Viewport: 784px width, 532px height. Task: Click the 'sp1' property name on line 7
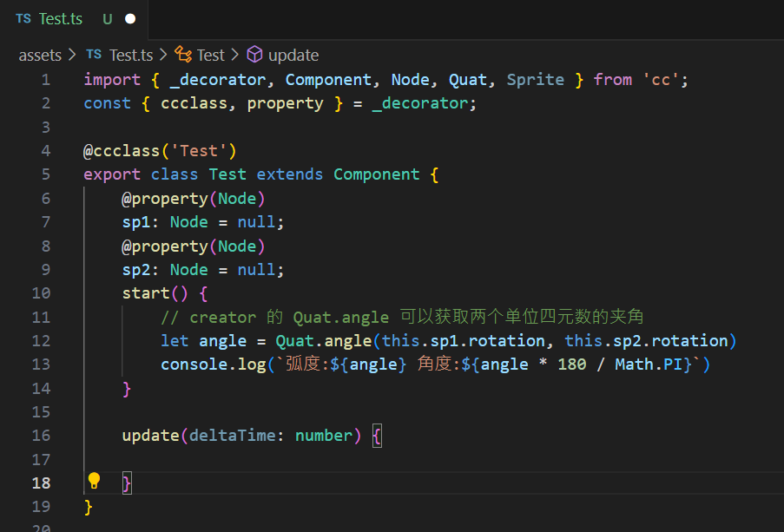coord(136,222)
